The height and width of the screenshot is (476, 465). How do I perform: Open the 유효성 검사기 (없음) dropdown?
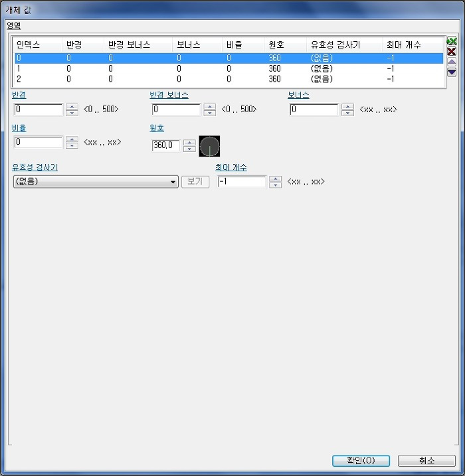tap(96, 181)
